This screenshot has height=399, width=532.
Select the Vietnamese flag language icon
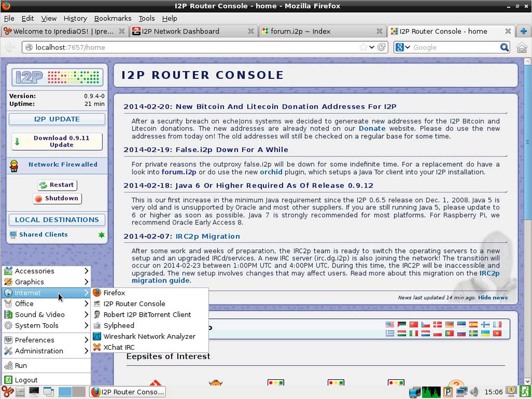coord(497,333)
